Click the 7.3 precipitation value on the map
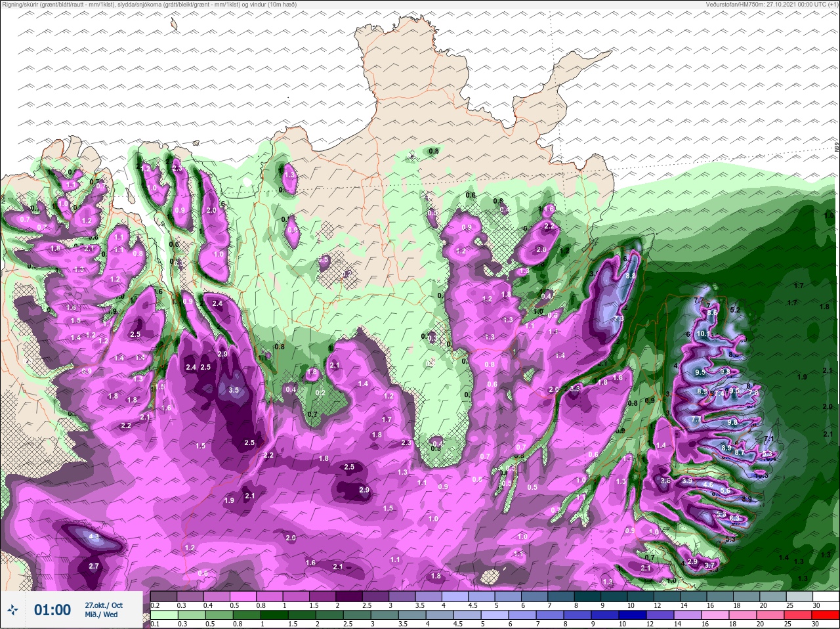Screen dimensions: 840x629 pos(618,319)
